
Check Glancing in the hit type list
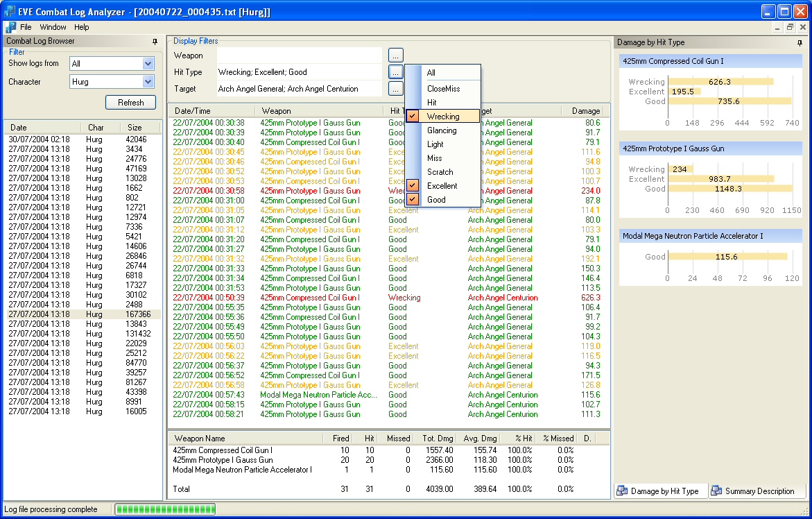(443, 130)
